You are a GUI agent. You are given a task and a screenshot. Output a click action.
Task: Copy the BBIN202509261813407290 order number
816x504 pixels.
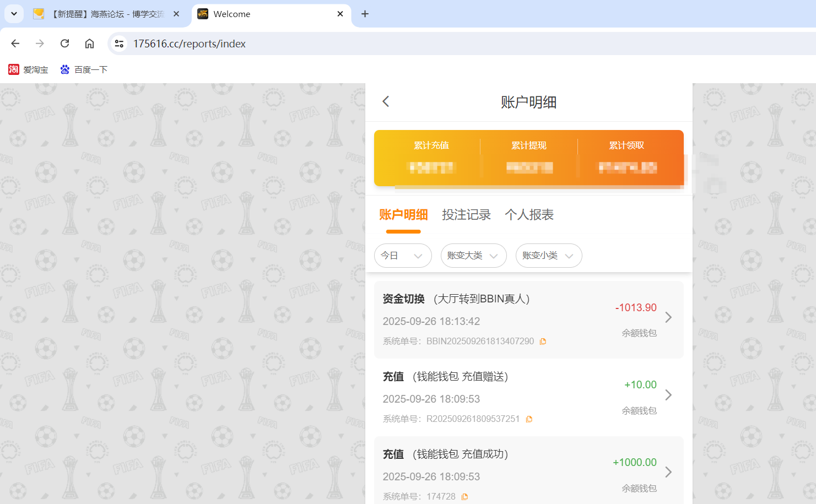point(543,341)
